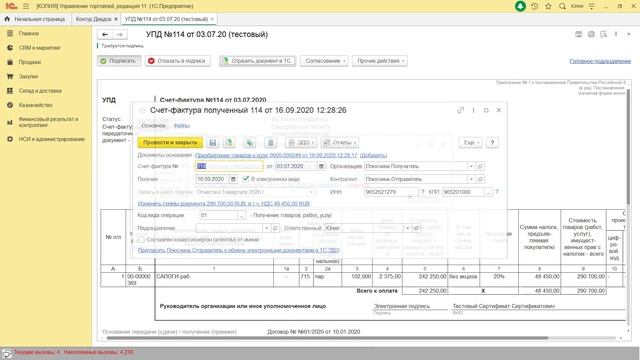
Task: Go back with the left arrow button
Action: pos(105,35)
